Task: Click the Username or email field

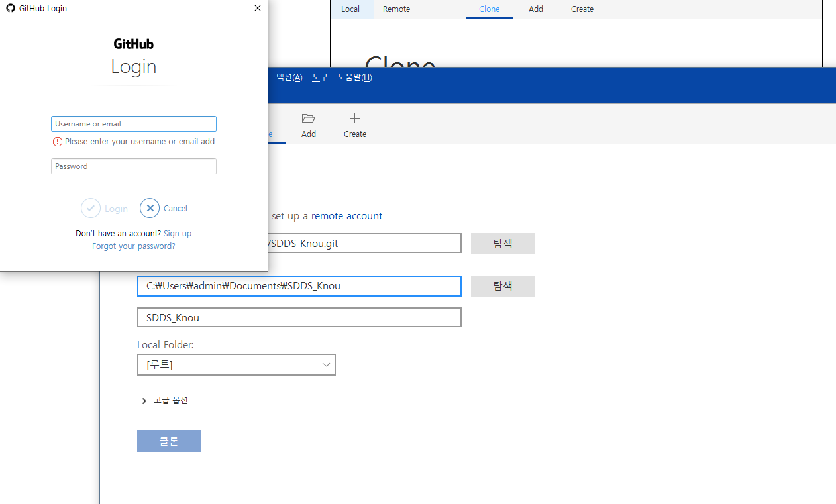Action: (x=134, y=124)
